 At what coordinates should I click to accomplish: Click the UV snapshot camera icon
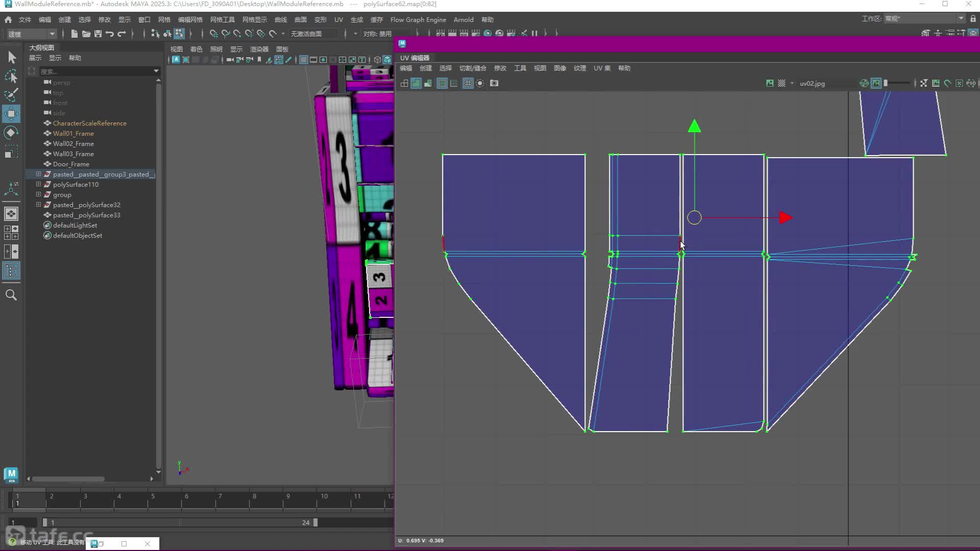coord(494,83)
